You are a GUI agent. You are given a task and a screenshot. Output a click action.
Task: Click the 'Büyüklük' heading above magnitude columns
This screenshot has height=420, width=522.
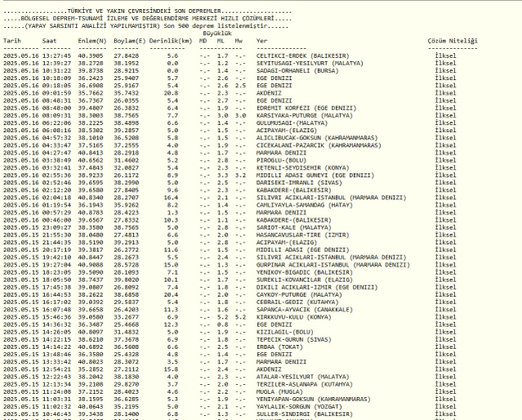(x=217, y=33)
